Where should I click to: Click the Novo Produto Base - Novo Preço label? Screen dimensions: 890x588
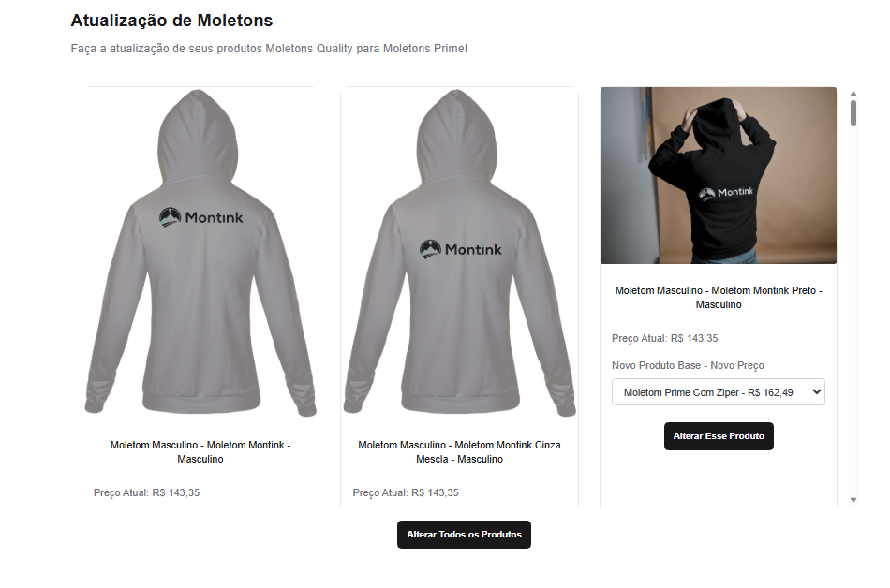[x=688, y=366]
